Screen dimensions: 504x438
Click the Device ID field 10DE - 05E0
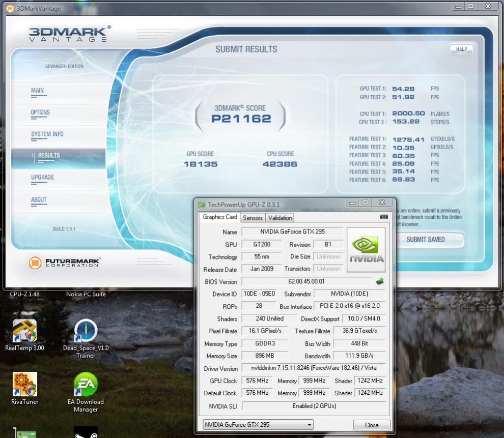click(x=259, y=294)
